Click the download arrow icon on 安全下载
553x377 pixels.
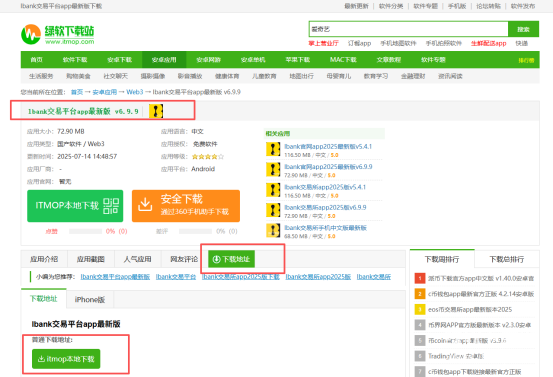click(145, 205)
